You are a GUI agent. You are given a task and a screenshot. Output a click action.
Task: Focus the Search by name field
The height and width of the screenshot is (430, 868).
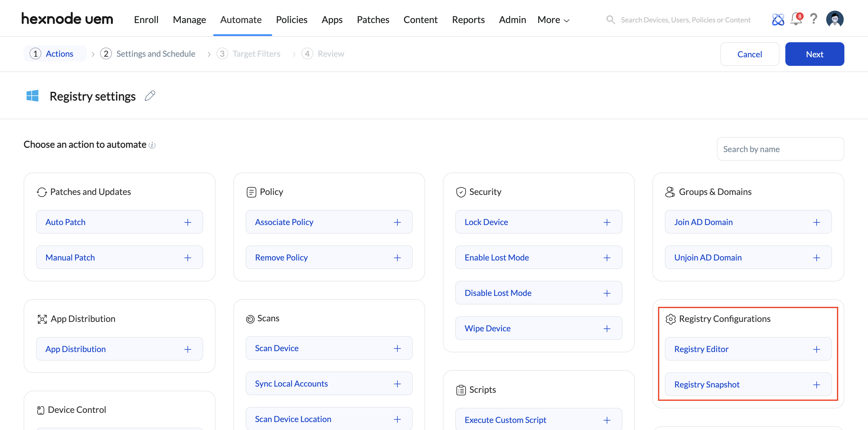[780, 149]
